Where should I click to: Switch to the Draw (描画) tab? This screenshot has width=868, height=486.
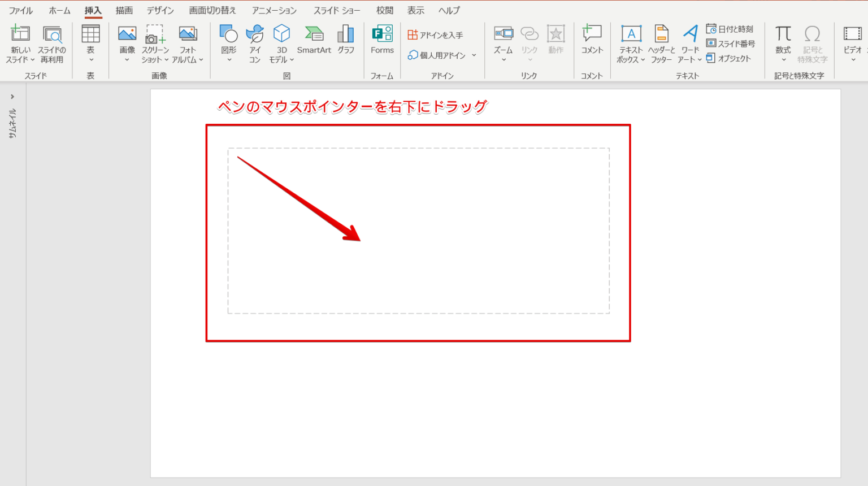pos(124,10)
